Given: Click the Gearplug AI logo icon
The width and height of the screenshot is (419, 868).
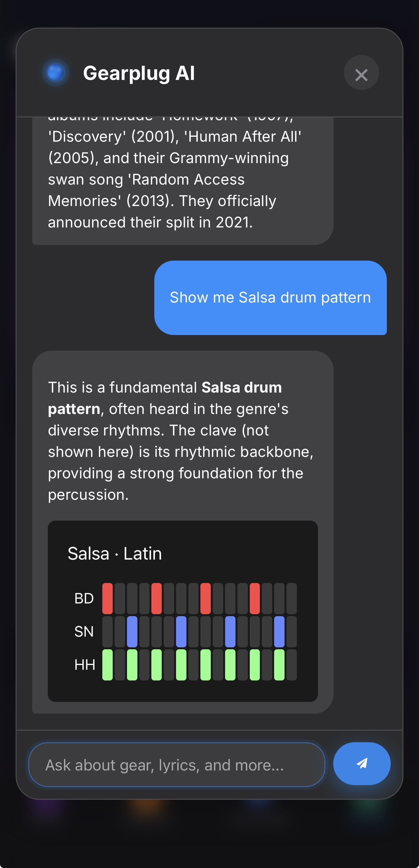Looking at the screenshot, I should [56, 72].
